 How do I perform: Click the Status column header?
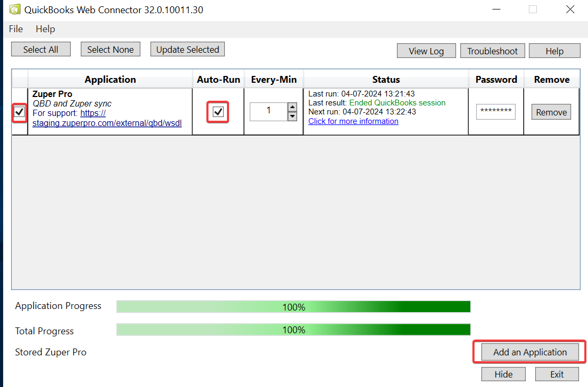point(386,80)
